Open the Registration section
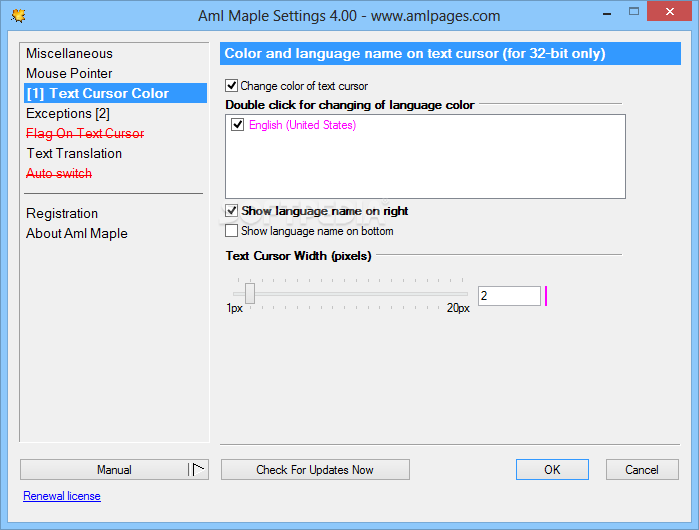Viewport: 699px width, 530px height. tap(62, 214)
